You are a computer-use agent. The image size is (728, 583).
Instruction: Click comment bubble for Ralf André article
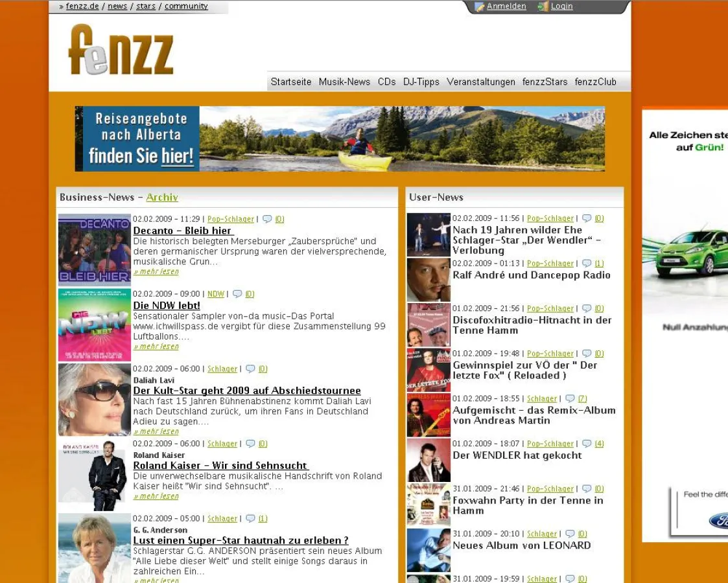586,263
